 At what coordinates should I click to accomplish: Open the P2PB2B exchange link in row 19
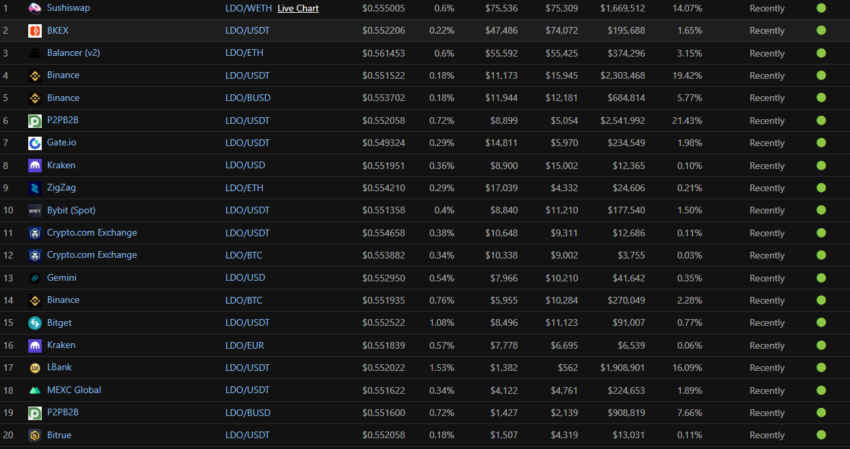coord(63,412)
